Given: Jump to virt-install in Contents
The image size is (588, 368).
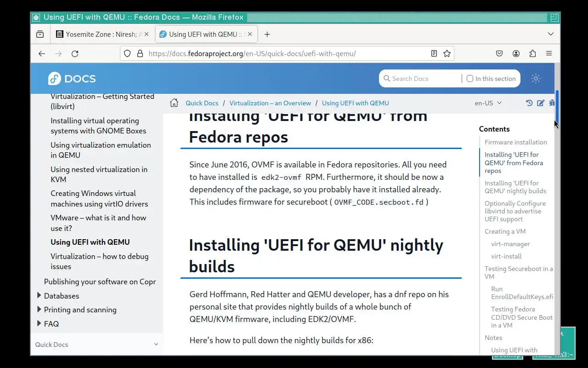Looking at the screenshot, I should click(x=506, y=256).
